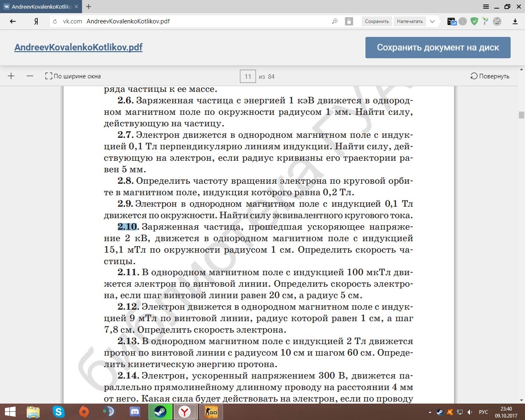Image resolution: width=525 pixels, height=420 pixels.
Task: Open Origin from the taskbar
Action: coord(84,412)
